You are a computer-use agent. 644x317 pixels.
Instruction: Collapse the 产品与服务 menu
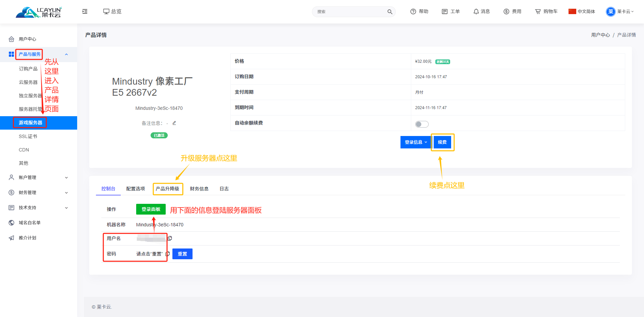[x=39, y=54]
